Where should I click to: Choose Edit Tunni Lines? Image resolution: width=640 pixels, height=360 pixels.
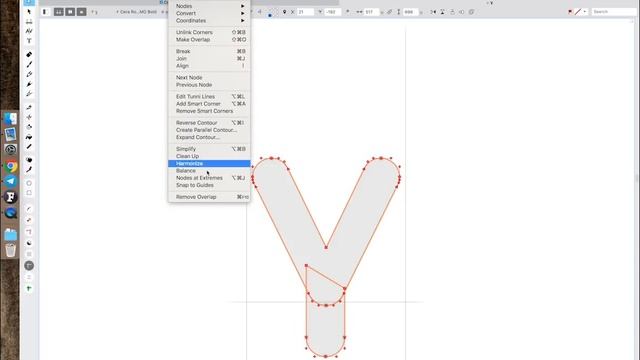[209, 97]
